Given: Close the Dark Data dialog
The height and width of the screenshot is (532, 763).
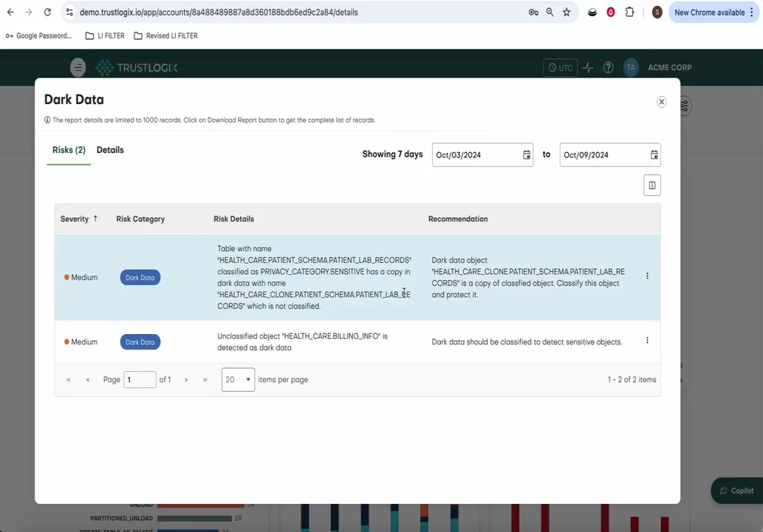Looking at the screenshot, I should (x=661, y=102).
